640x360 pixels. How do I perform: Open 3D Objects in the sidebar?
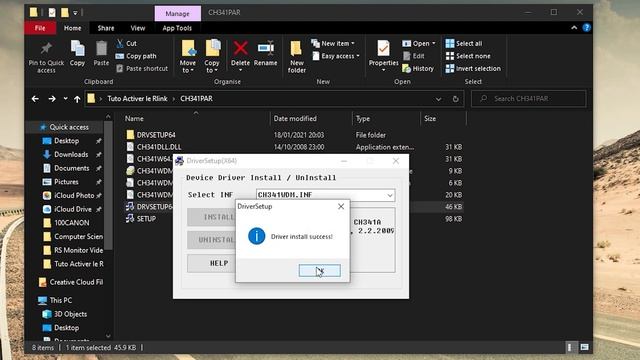coord(70,314)
